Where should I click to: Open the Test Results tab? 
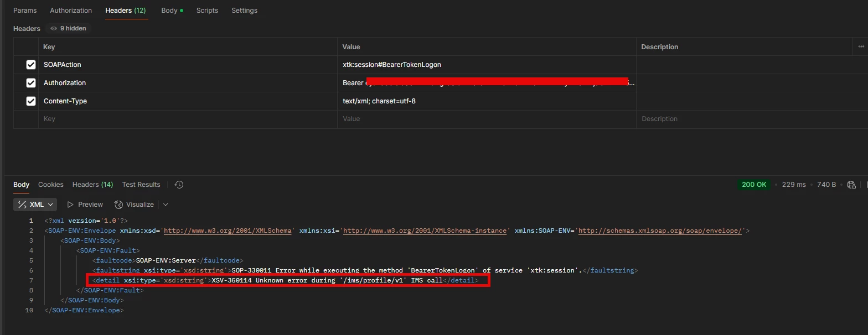click(141, 185)
